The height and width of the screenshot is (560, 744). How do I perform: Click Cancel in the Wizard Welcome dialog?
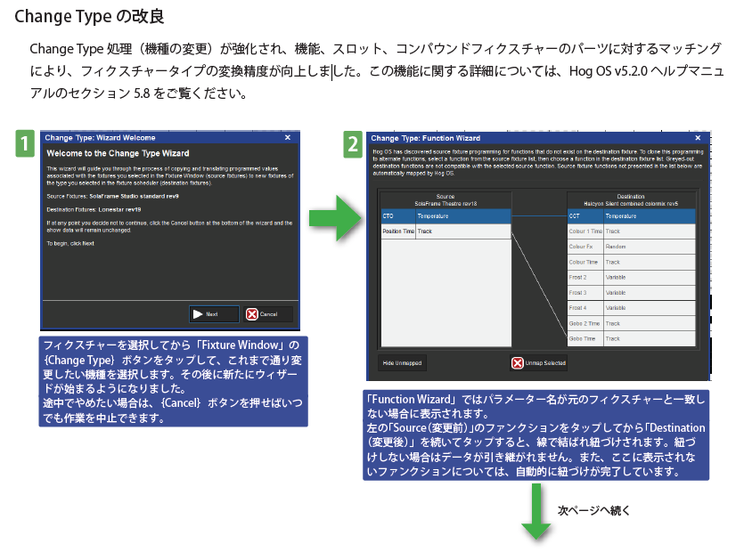pos(268,314)
